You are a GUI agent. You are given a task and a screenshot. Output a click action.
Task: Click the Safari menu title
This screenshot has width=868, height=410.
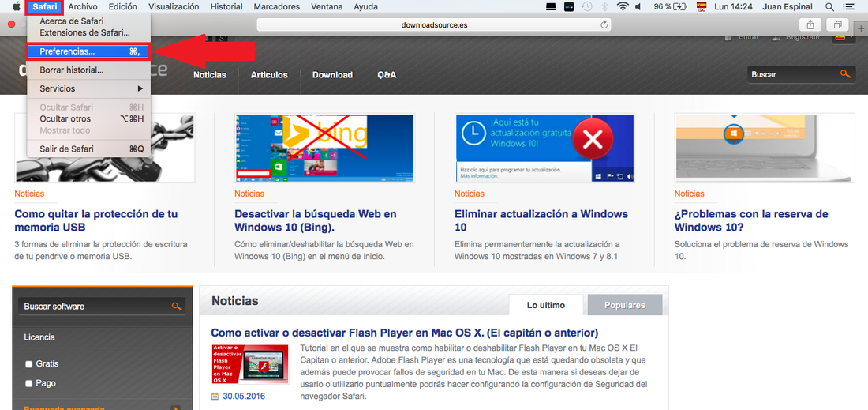tap(45, 6)
